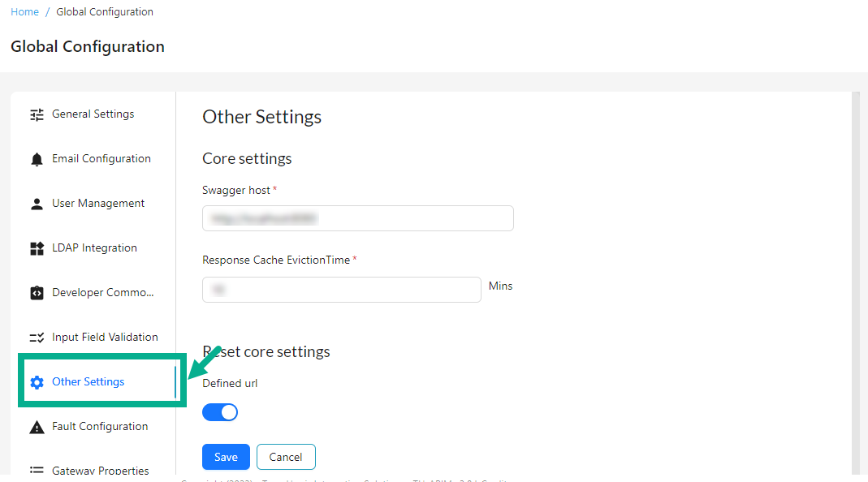
Task: Select the code clipboard icon for Developer Commo...
Action: (36, 292)
